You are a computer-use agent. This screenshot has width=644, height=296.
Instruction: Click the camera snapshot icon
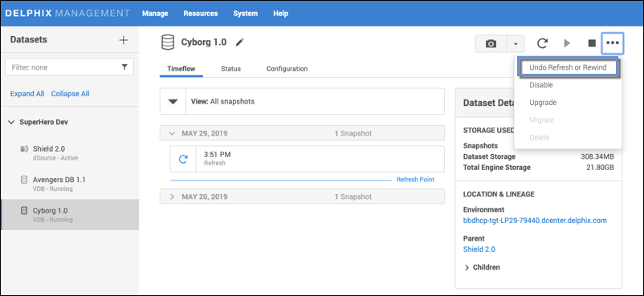491,43
